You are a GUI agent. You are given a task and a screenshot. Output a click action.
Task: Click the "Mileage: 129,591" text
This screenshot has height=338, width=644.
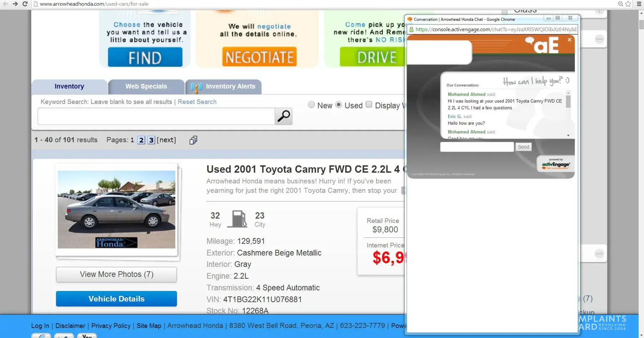coord(235,241)
